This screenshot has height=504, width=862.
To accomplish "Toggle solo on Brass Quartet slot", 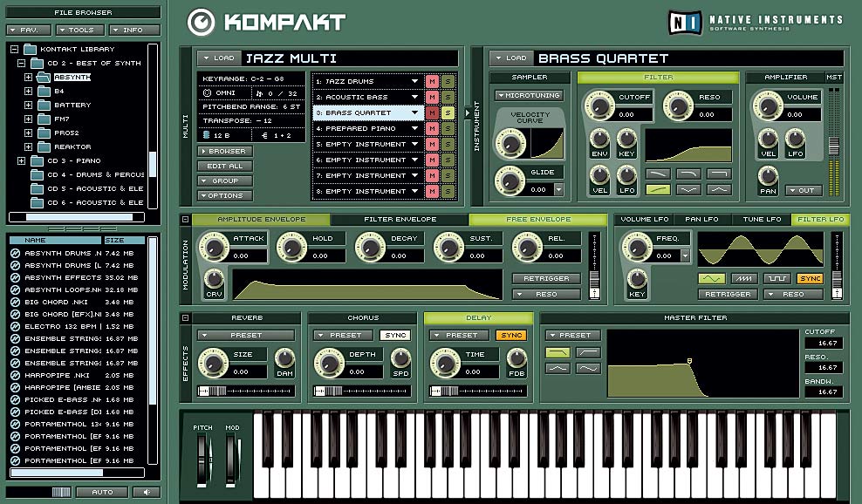I will pos(448,112).
